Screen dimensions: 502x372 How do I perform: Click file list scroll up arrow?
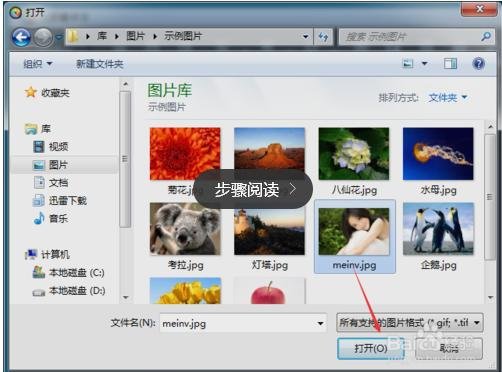pyautogui.click(x=490, y=127)
